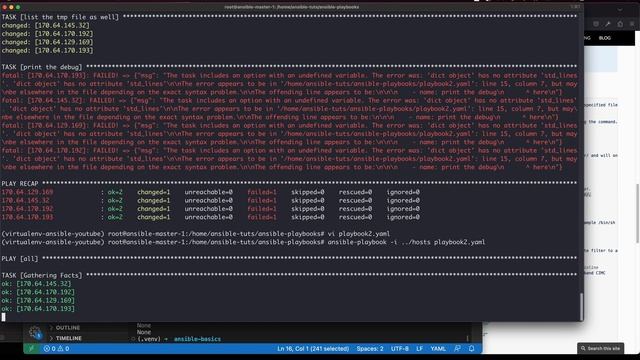Click "ok: [170.64.145.32]" under Gathering Facts
640x360 pixels.
click(x=36, y=284)
